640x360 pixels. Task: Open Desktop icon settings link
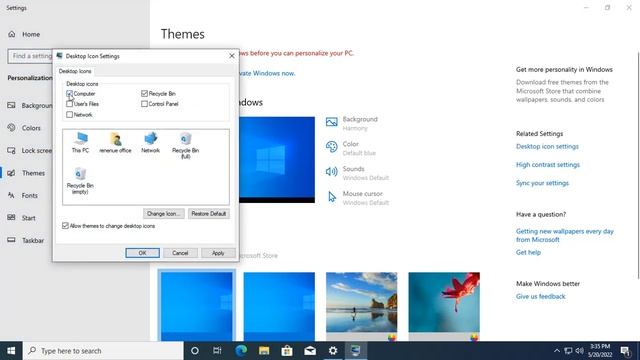(547, 147)
